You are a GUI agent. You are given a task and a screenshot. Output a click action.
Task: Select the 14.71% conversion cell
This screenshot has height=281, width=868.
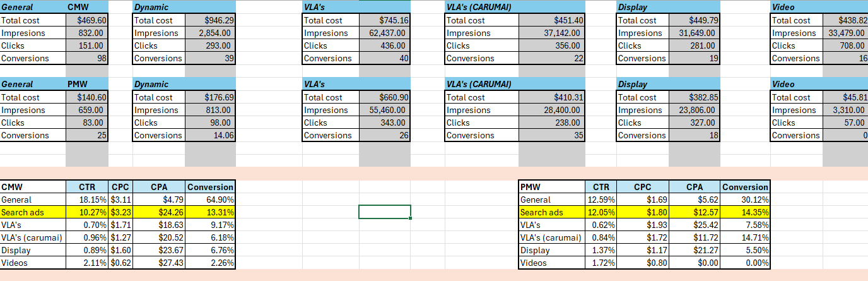745,237
